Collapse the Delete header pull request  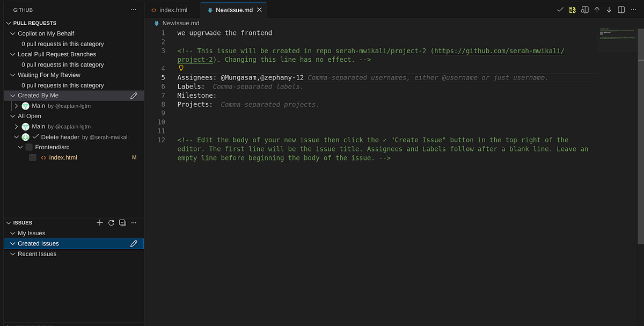coord(17,137)
